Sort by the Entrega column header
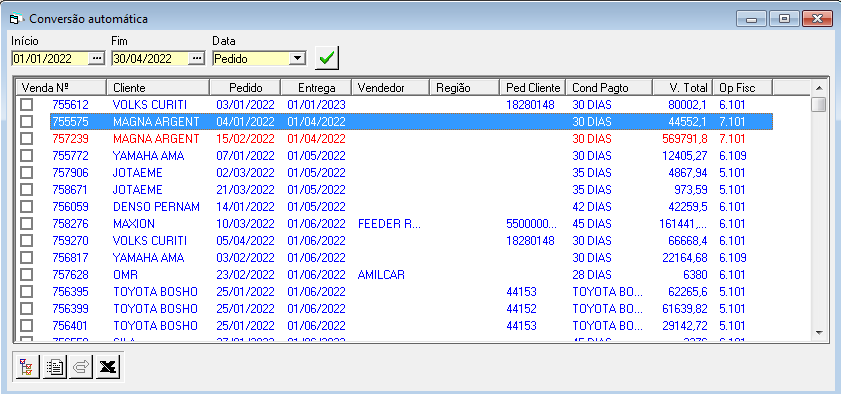 316,87
